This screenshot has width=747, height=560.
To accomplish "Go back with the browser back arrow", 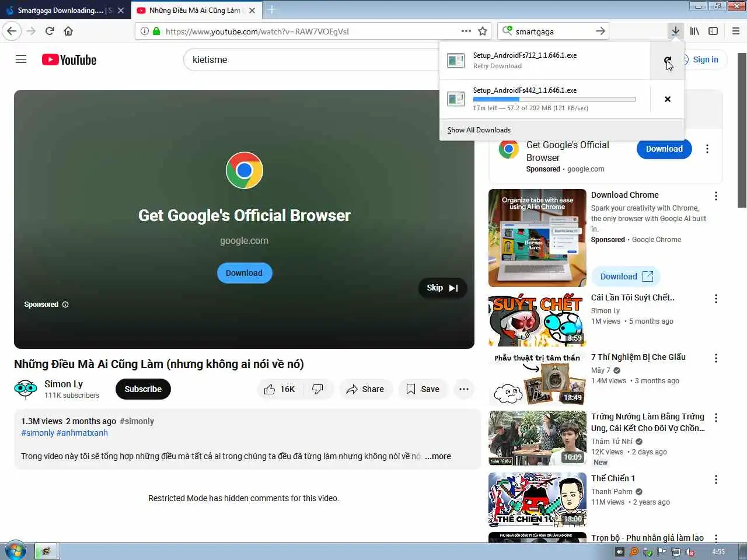I will pyautogui.click(x=12, y=31).
